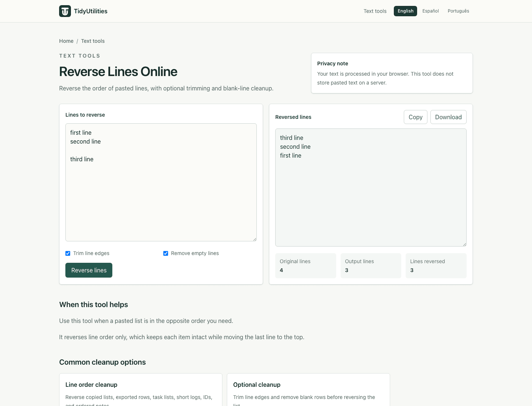532x406 pixels.
Task: Select the English language option
Action: point(405,11)
